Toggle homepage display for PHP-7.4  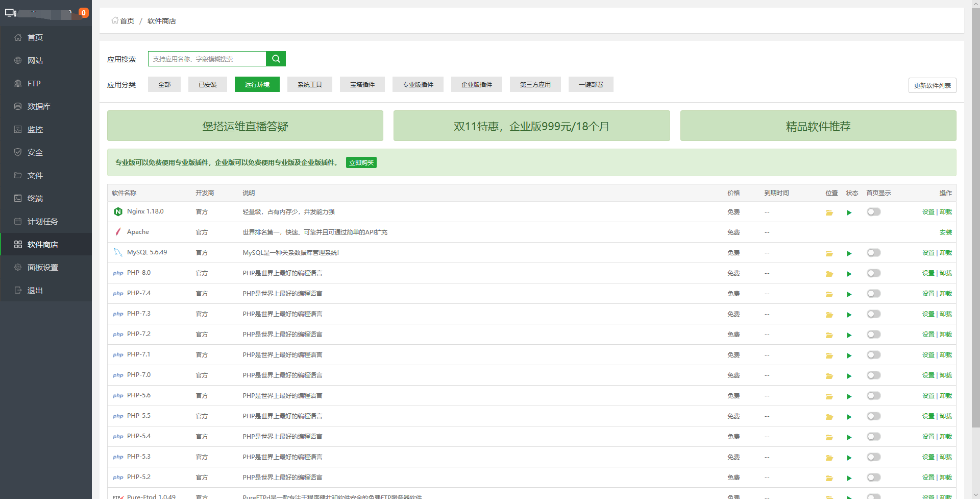pyautogui.click(x=873, y=294)
